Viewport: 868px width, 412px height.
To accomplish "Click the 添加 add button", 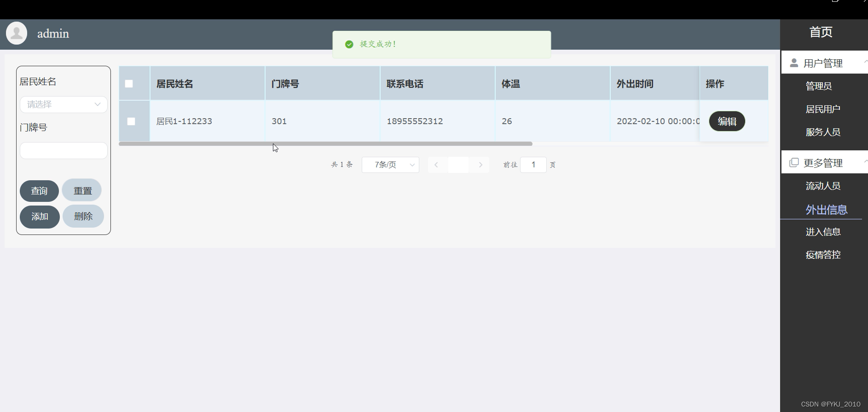I will [40, 217].
